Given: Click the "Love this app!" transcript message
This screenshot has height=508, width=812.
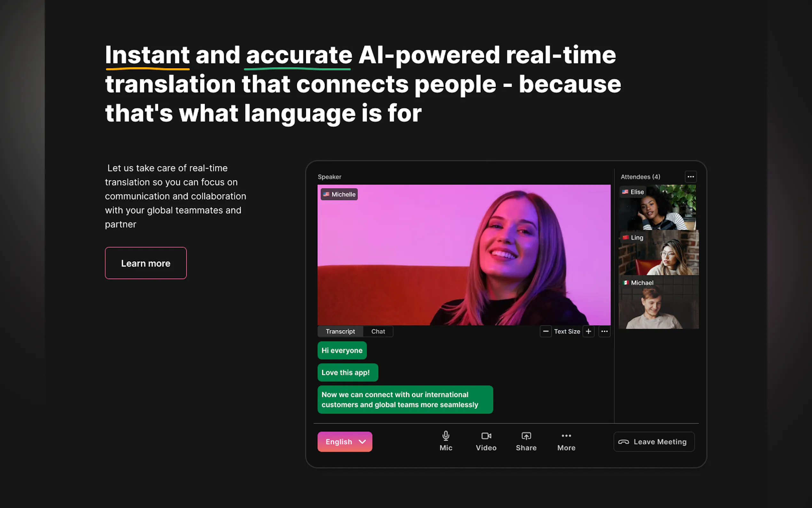Looking at the screenshot, I should point(348,372).
